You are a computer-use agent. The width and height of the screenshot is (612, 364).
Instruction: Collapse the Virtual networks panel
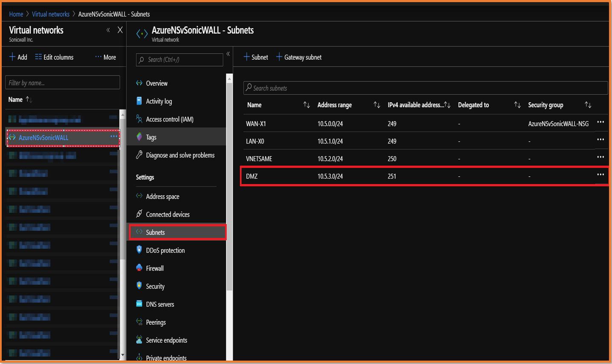coord(108,30)
